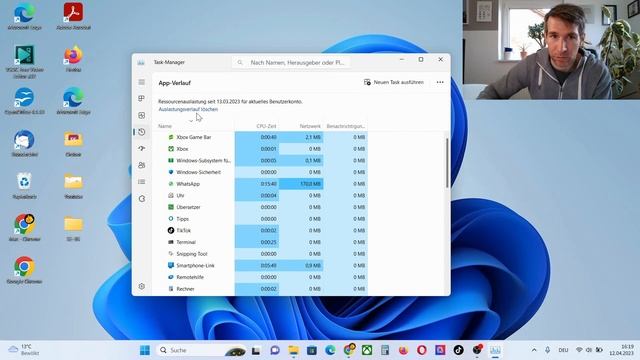Switch to the Users sidebar icon
Screen dimensions: 640x360
click(x=142, y=165)
